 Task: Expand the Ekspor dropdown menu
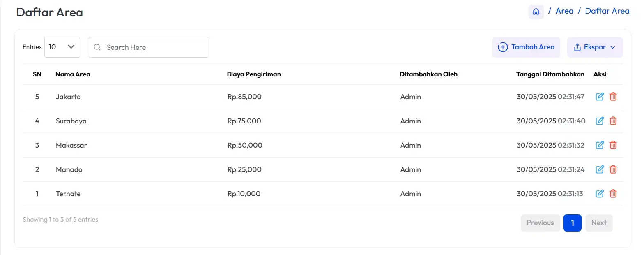point(595,47)
